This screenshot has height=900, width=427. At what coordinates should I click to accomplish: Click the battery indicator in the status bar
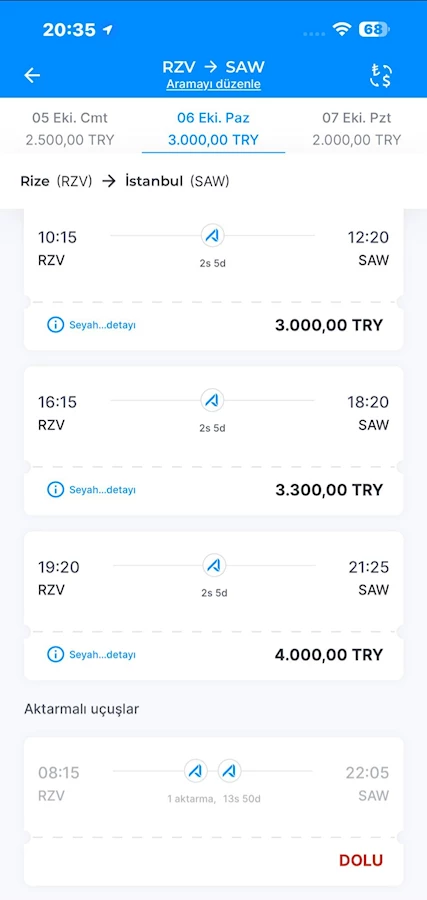point(374,29)
